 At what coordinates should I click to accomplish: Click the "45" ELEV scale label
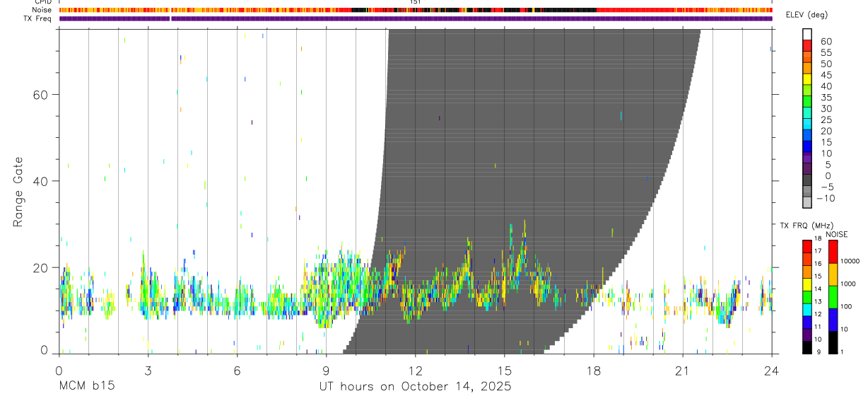(826, 75)
